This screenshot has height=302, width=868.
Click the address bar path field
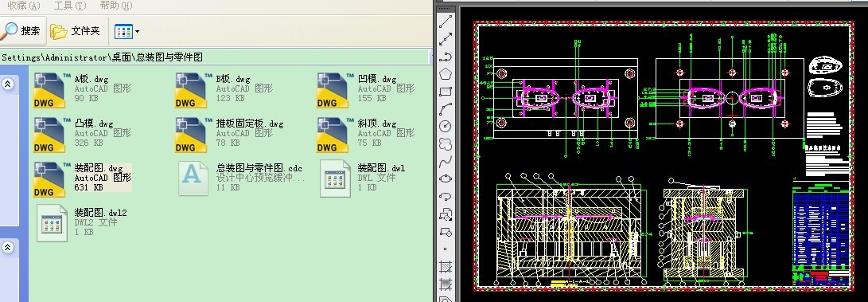215,57
